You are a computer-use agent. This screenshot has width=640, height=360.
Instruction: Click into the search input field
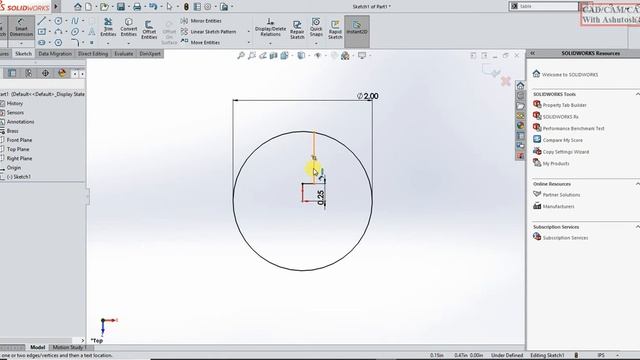point(547,6)
